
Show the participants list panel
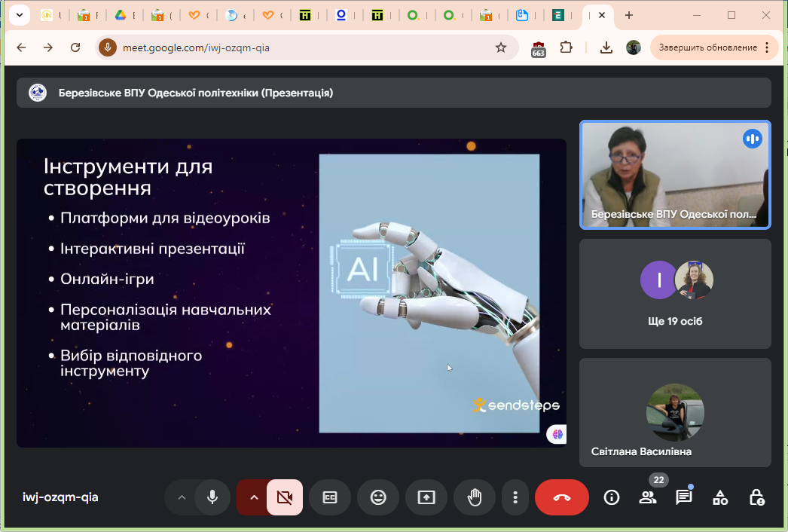click(x=648, y=497)
